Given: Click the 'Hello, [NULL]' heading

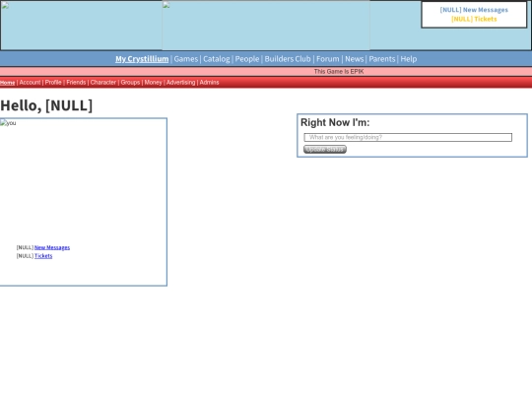Looking at the screenshot, I should [x=46, y=105].
